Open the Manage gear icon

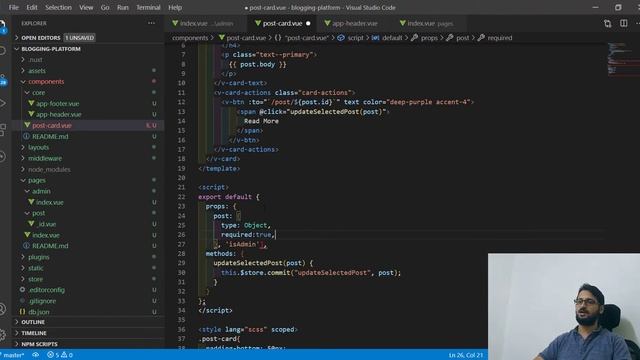(x=2, y=335)
